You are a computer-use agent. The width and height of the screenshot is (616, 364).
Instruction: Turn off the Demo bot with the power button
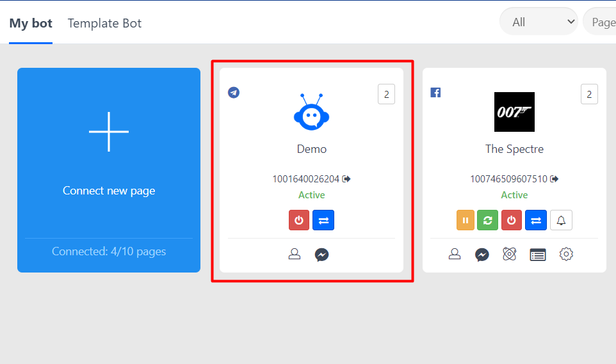coord(299,220)
